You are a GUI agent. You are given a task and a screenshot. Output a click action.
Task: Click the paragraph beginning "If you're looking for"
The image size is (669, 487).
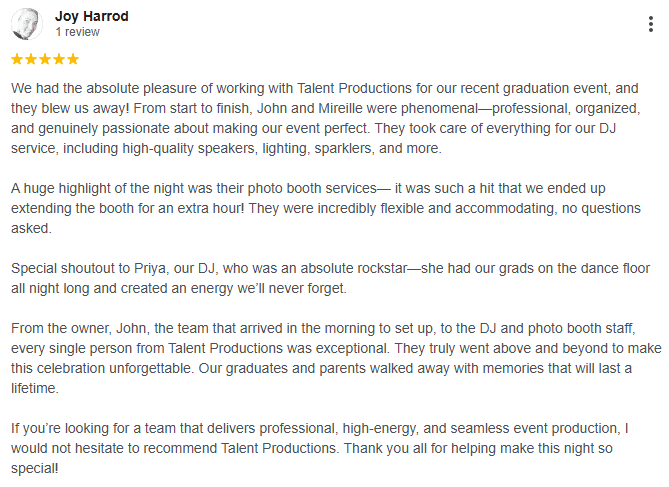click(330, 448)
